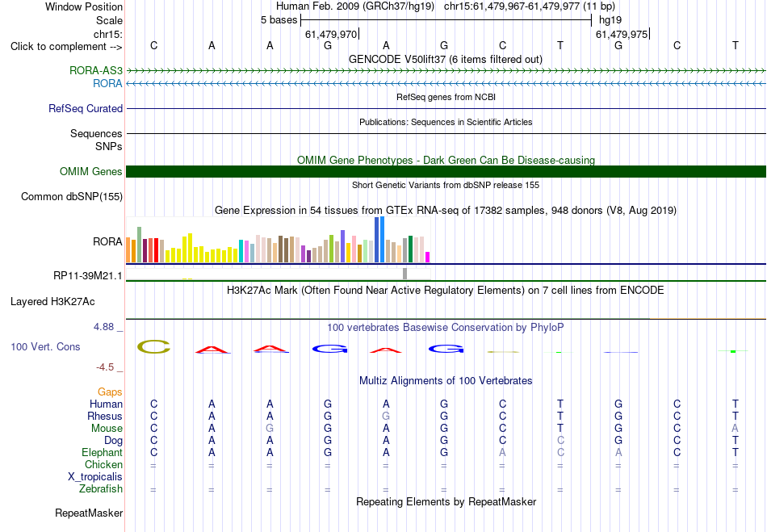This screenshot has width=767, height=532.
Task: Click "Repeating Elements by RepeatMasker" title
Action: 446,501
